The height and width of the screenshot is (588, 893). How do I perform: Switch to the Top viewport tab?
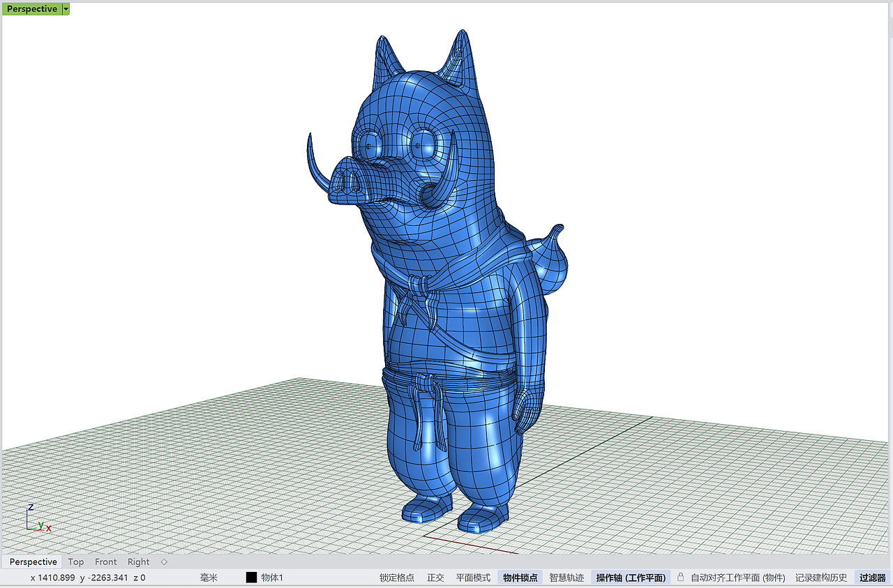[76, 561]
